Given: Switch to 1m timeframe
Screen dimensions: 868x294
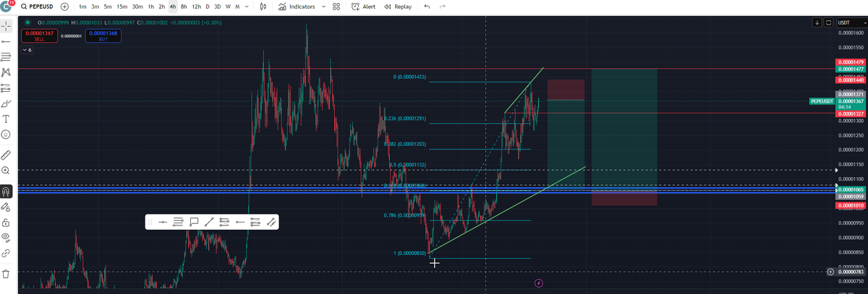Looking at the screenshot, I should 82,7.
